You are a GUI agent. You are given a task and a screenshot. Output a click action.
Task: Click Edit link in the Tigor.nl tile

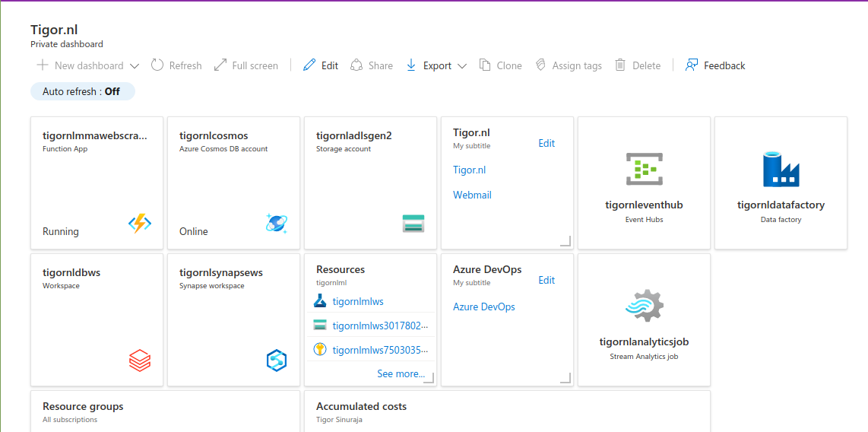tap(546, 143)
